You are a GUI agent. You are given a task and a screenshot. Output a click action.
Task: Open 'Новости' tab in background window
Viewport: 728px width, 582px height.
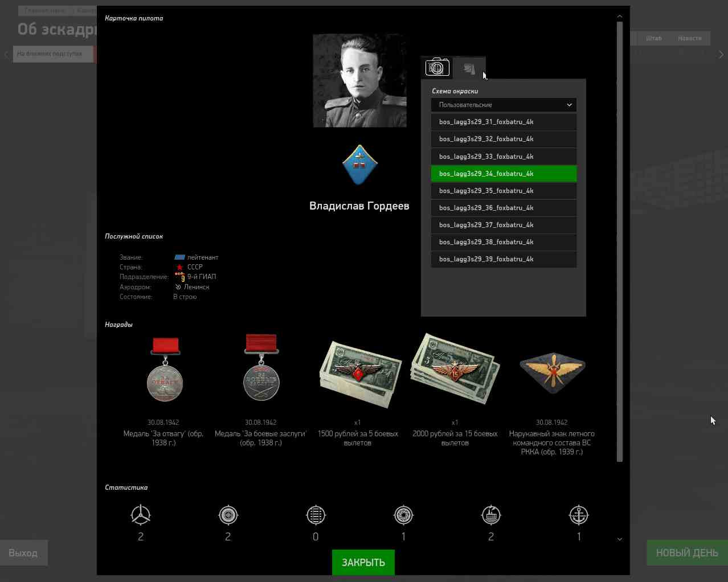pyautogui.click(x=690, y=38)
